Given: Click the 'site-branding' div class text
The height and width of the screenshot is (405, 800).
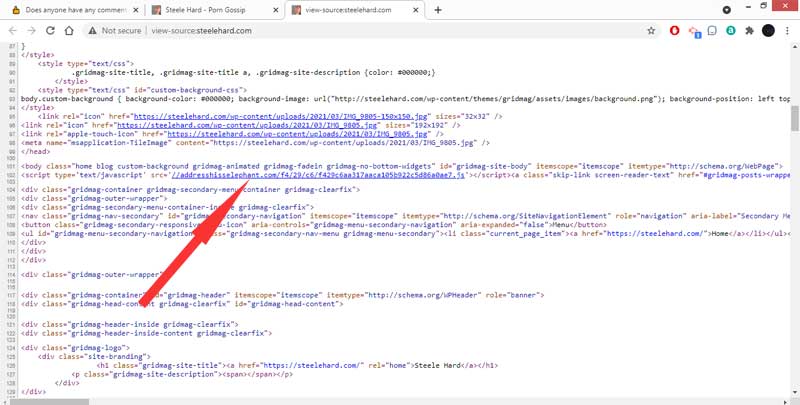Looking at the screenshot, I should (117, 357).
